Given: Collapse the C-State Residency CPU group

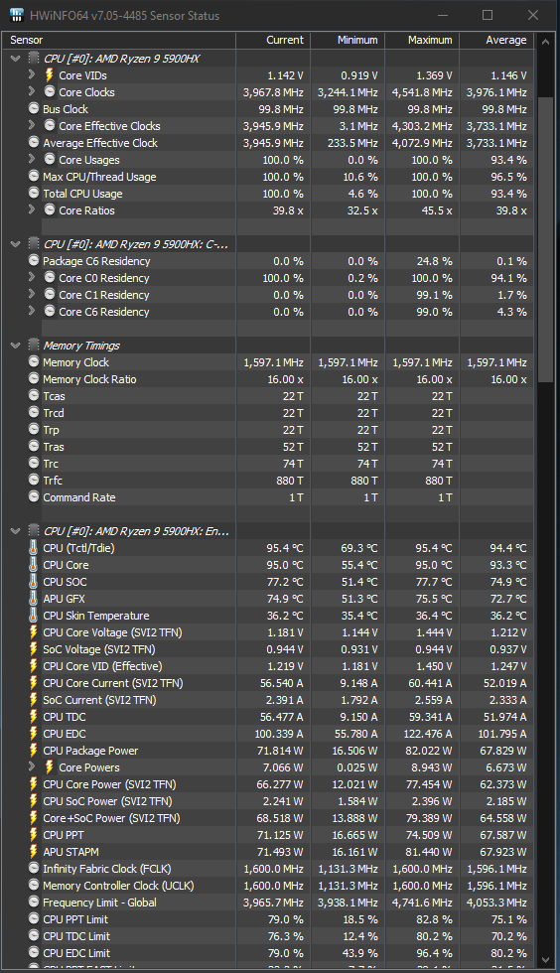Looking at the screenshot, I should coord(16,244).
